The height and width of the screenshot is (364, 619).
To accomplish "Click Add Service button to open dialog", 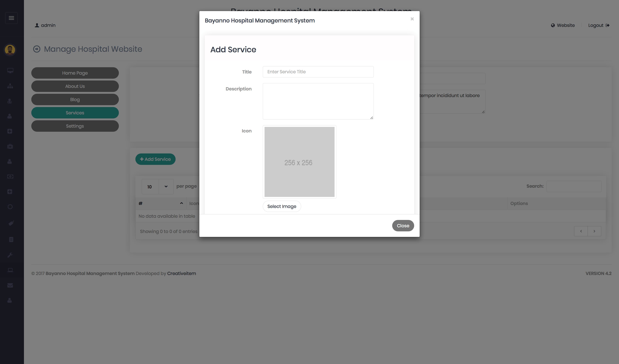I will [155, 159].
